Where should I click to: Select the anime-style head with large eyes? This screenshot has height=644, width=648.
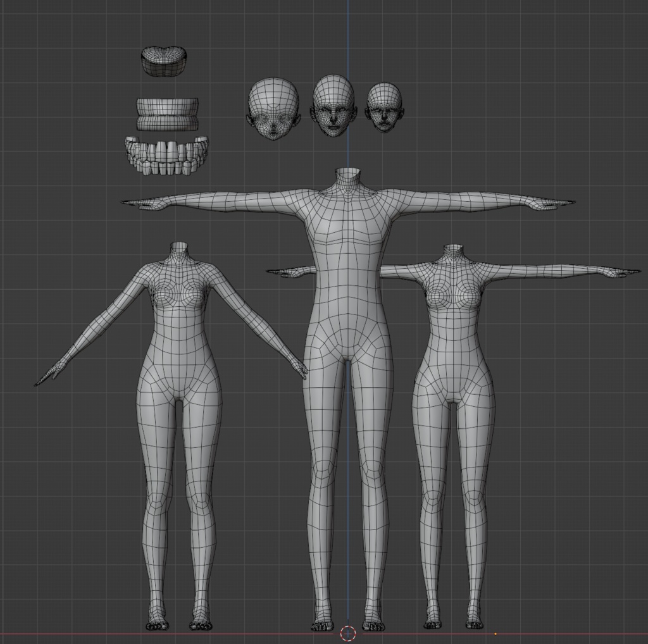pos(273,108)
